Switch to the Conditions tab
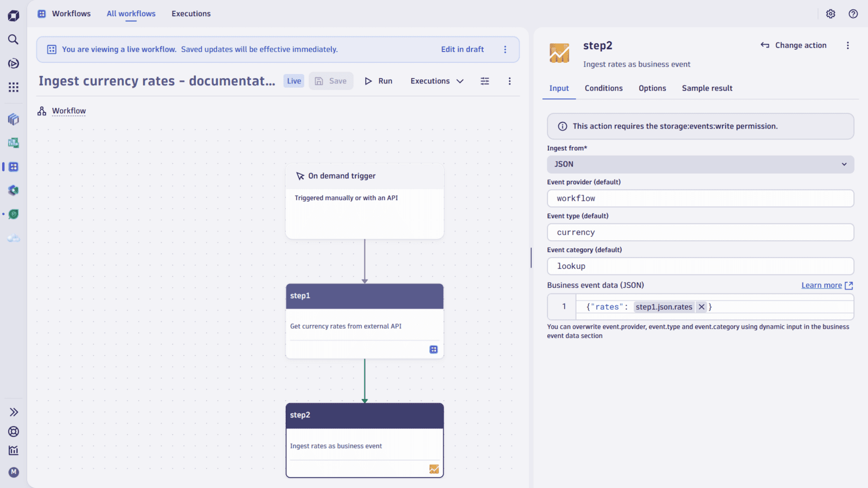868x488 pixels. 603,88
